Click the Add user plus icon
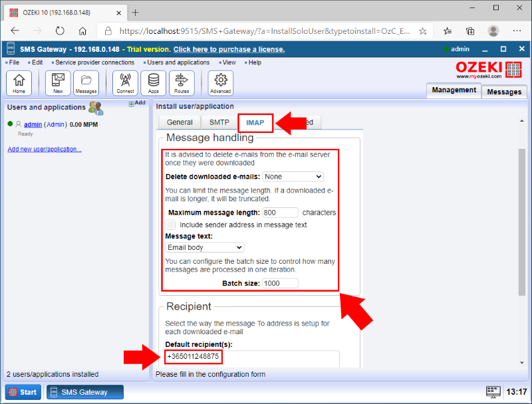The height and width of the screenshot is (404, 532). 131,104
